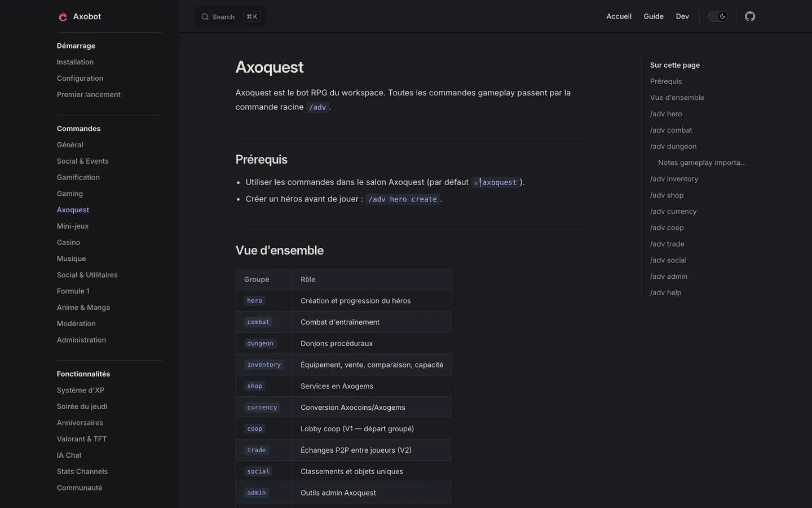Open the Formule 1 sidebar link
The height and width of the screenshot is (508, 812).
pyautogui.click(x=73, y=291)
